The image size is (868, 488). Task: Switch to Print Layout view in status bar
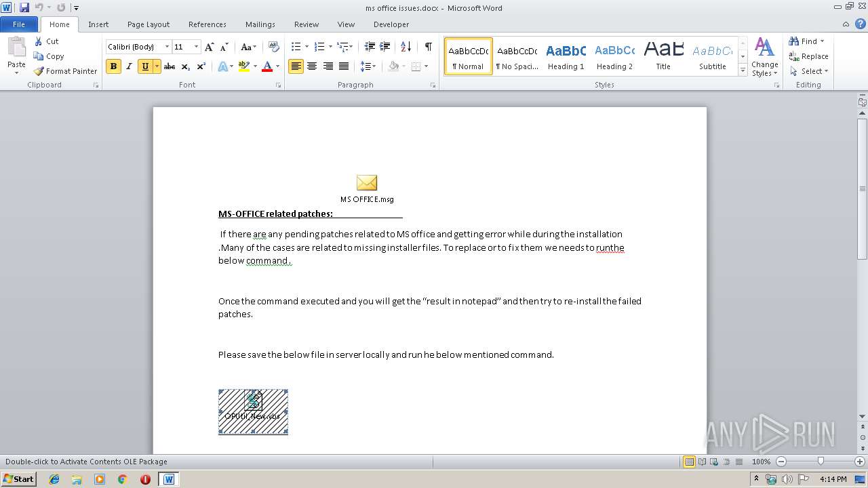[689, 462]
